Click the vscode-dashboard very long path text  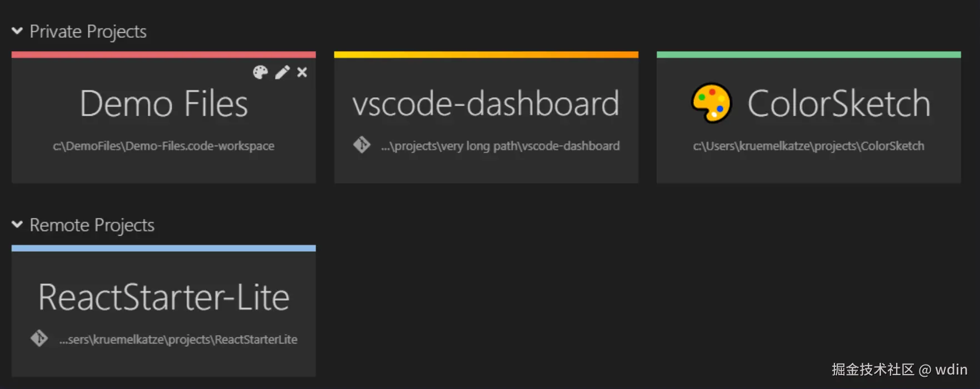500,146
